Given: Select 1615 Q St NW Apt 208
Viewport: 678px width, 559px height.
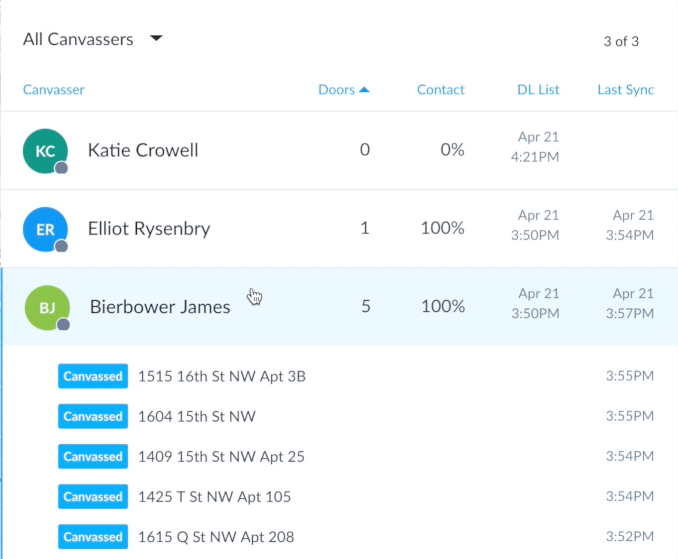Looking at the screenshot, I should [x=216, y=537].
